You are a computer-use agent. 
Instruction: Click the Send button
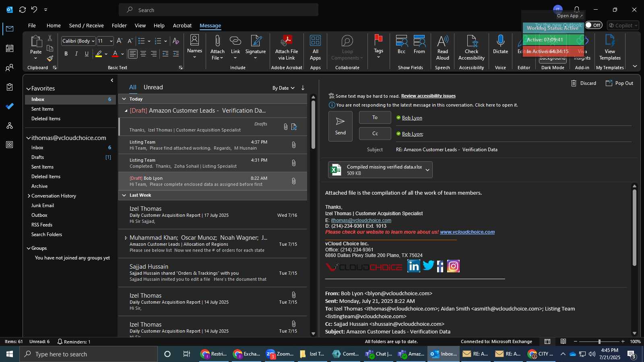(341, 126)
